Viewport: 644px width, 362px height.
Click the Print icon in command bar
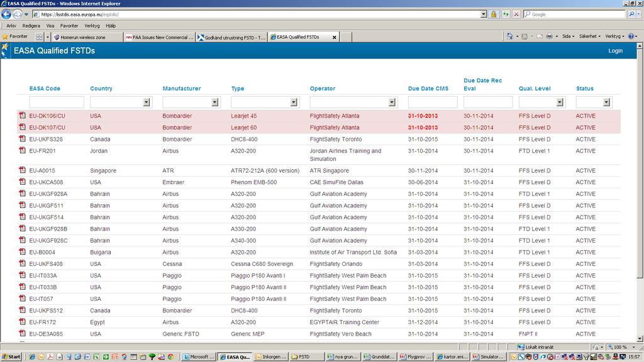coord(549,36)
